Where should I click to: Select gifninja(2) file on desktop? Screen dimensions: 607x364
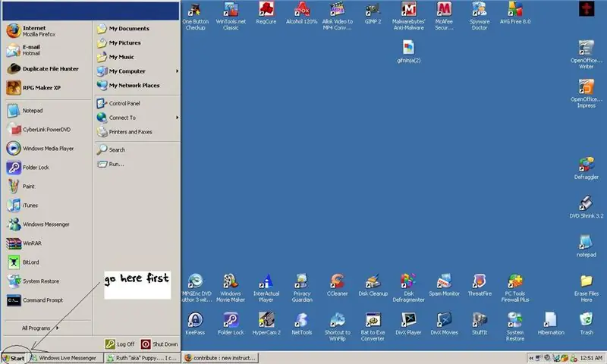[x=408, y=52]
